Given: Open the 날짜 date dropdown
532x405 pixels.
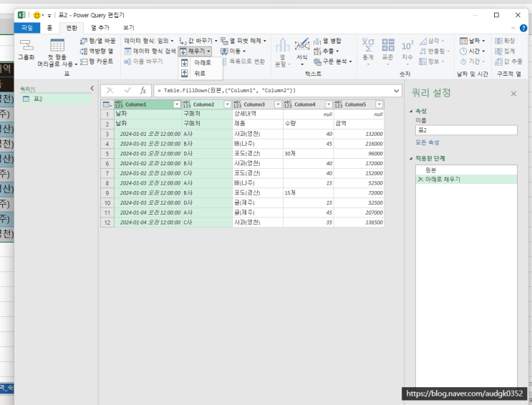Looking at the screenshot, I should [473, 41].
